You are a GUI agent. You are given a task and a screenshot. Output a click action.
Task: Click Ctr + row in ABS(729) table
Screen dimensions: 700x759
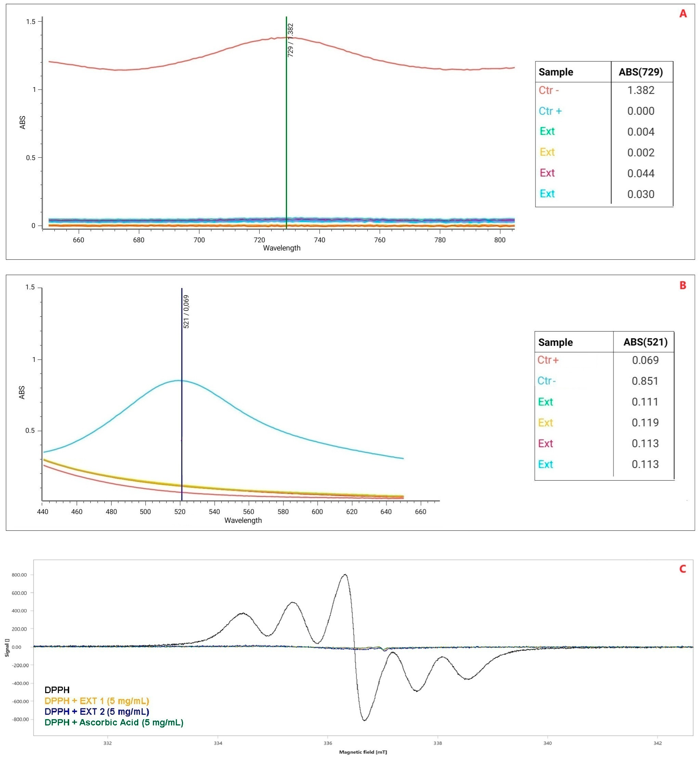click(550, 111)
